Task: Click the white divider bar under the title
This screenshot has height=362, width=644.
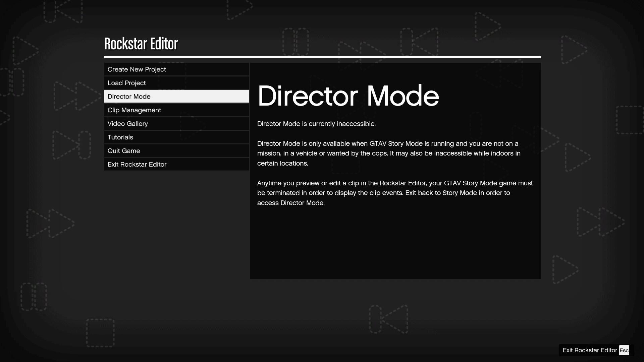Action: [x=322, y=57]
